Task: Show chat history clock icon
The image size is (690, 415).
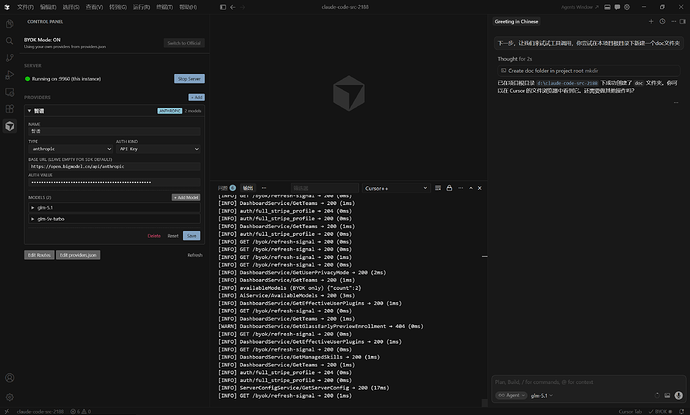Action: pyautogui.click(x=662, y=21)
